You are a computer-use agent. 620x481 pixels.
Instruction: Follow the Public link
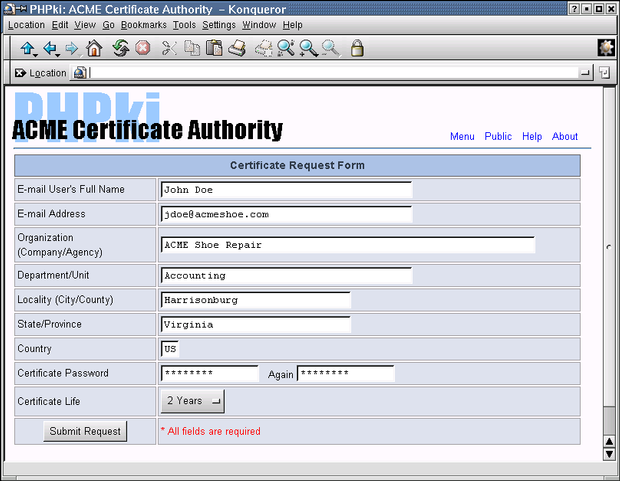click(498, 136)
